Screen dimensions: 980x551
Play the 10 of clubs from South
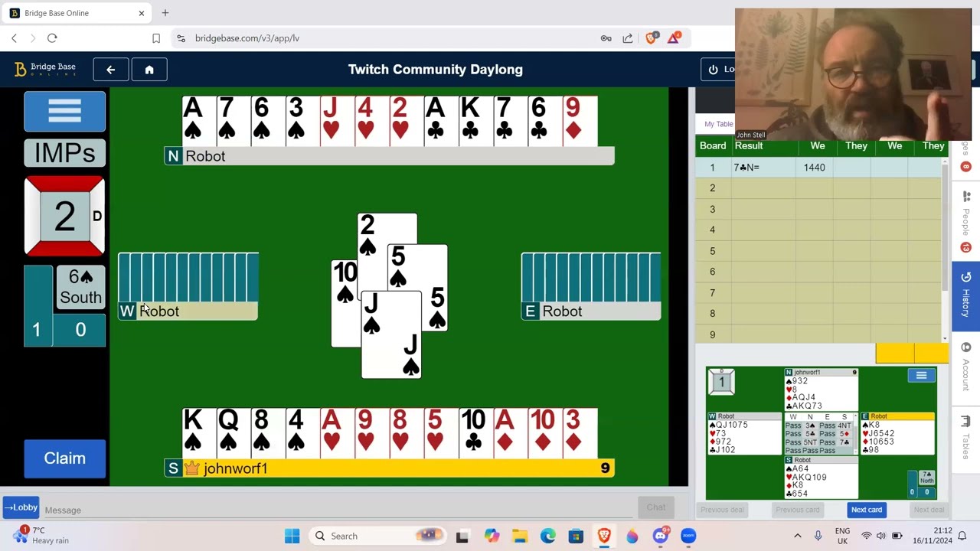click(x=476, y=433)
